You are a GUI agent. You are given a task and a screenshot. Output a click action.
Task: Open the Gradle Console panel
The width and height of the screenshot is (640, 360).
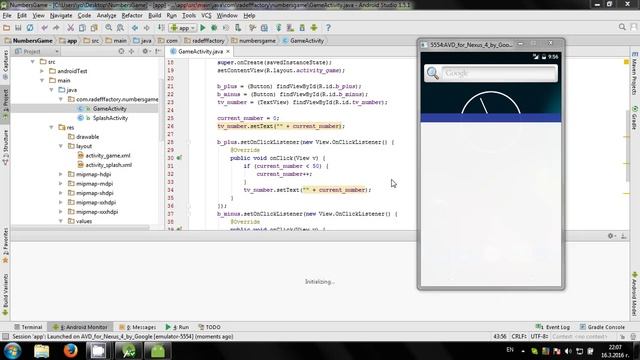pos(602,327)
